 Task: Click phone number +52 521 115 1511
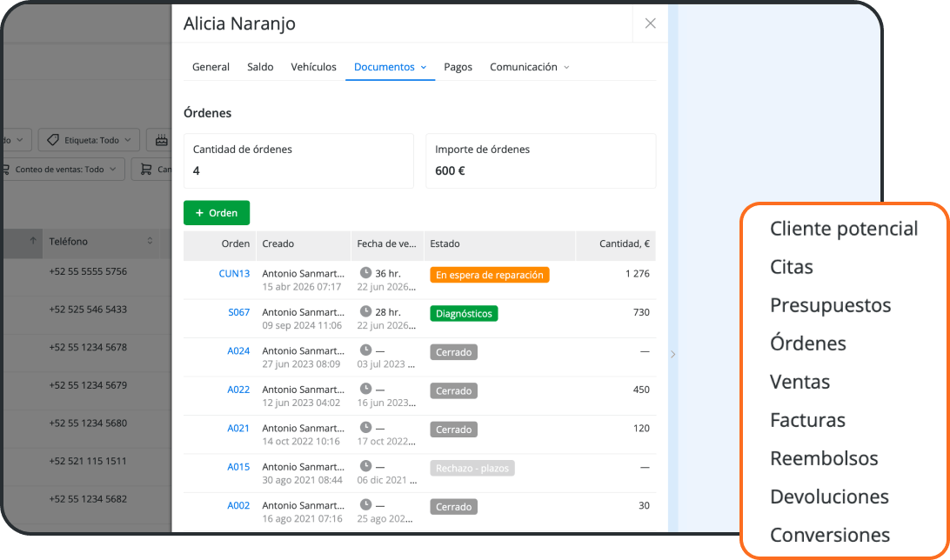[x=88, y=462]
